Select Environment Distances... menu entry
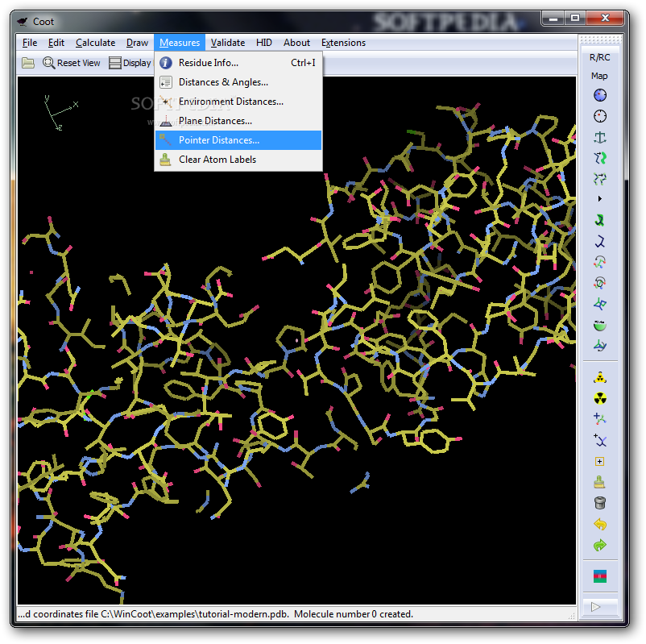The image size is (646, 644). 238,102
